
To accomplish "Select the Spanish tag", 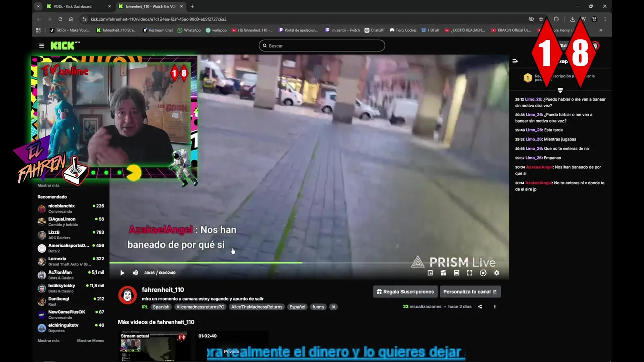I will [x=161, y=307].
